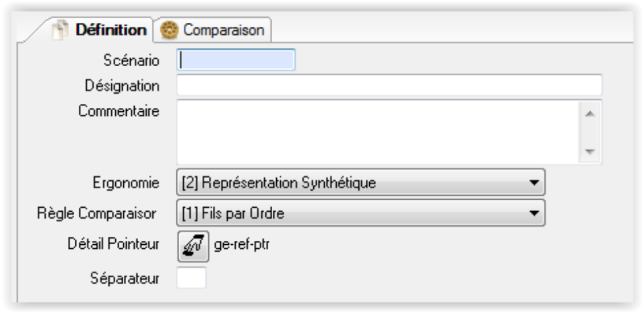Open the Ergonomie combo box showing Représentation Synthétique
644x313 pixels.
click(350, 182)
